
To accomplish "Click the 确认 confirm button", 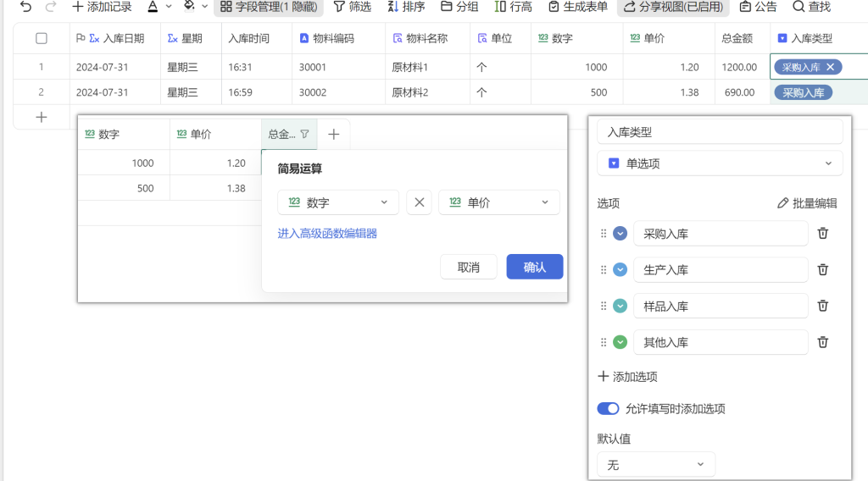I will [535, 267].
